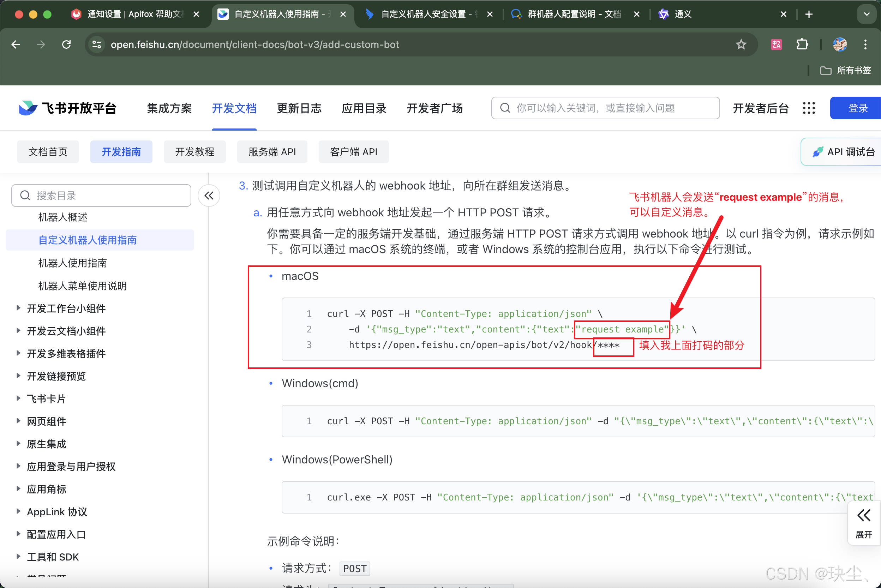This screenshot has height=588, width=881.
Task: Close the 自定义机器人安全设置 tab
Action: 490,14
